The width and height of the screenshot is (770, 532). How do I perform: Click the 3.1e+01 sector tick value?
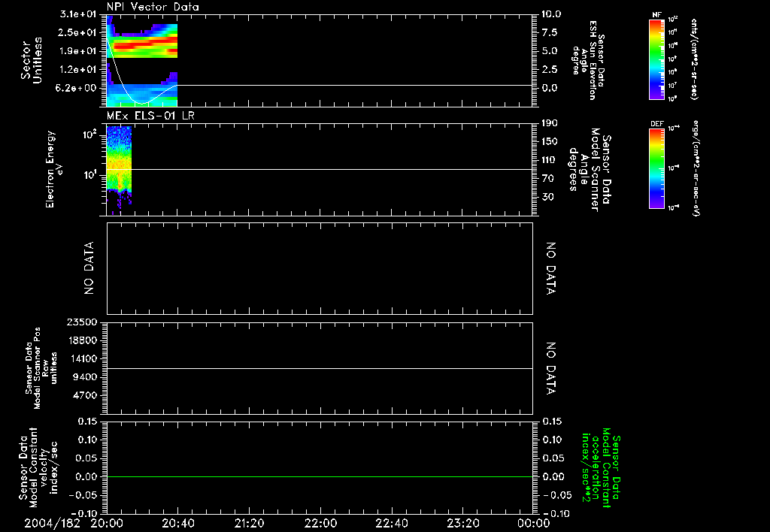point(77,14)
